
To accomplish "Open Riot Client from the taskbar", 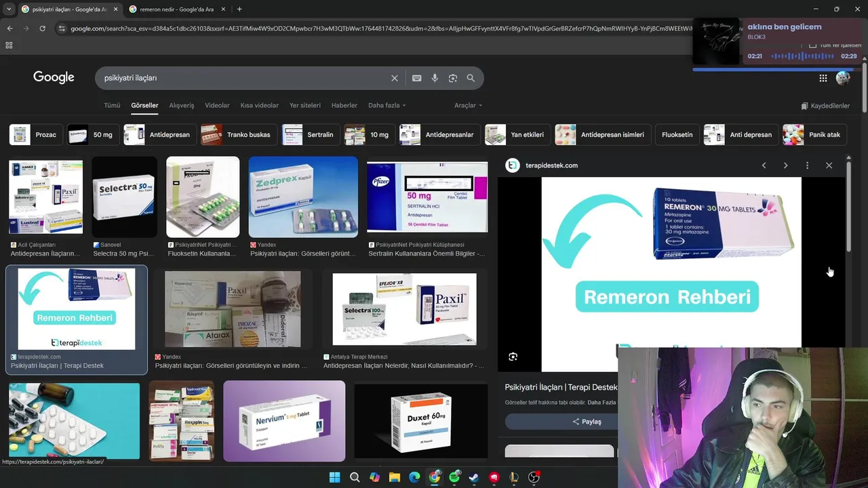I will pyautogui.click(x=494, y=477).
